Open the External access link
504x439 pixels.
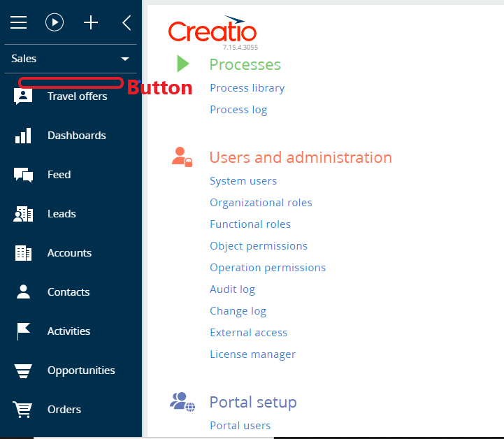(248, 333)
